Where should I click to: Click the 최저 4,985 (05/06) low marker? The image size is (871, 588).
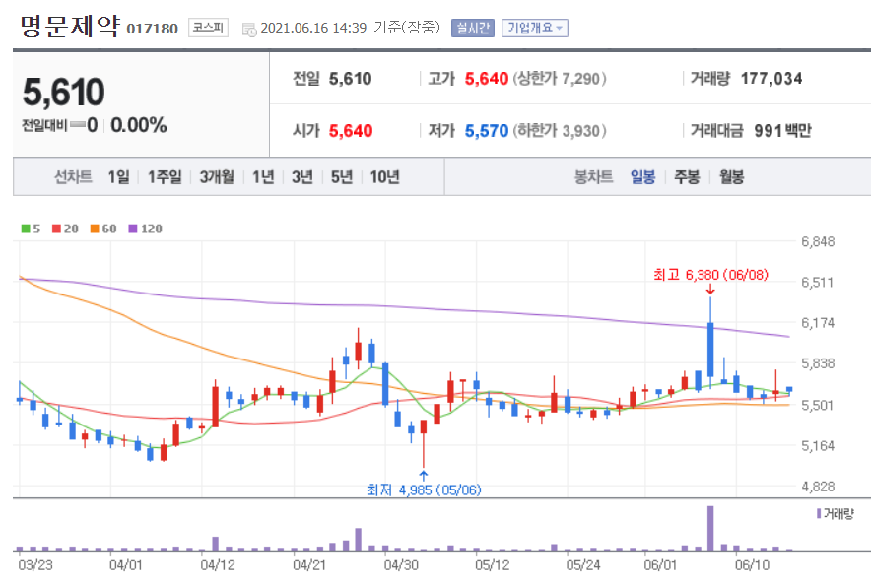(x=424, y=490)
